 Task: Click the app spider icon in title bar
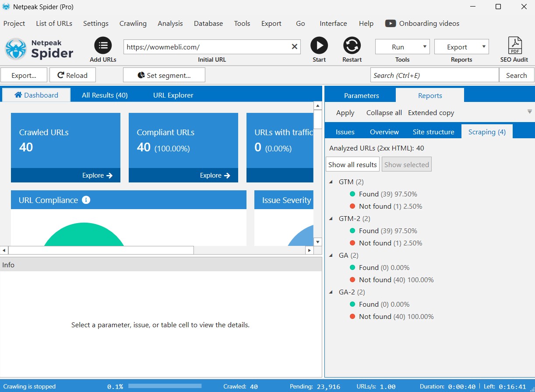click(x=6, y=7)
